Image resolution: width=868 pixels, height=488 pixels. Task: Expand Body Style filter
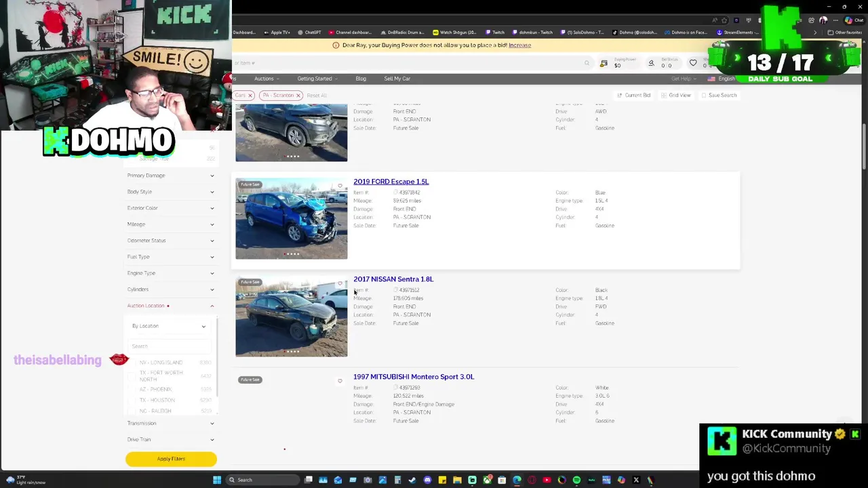click(x=171, y=192)
